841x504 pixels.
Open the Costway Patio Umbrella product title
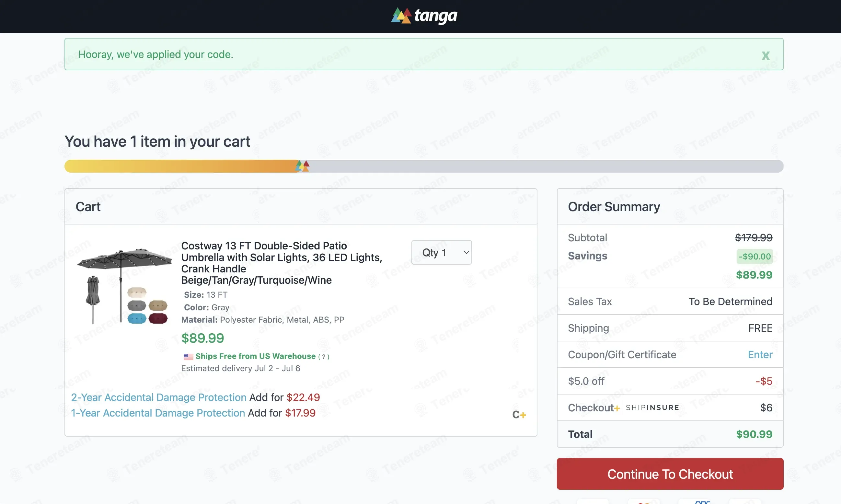(x=282, y=263)
